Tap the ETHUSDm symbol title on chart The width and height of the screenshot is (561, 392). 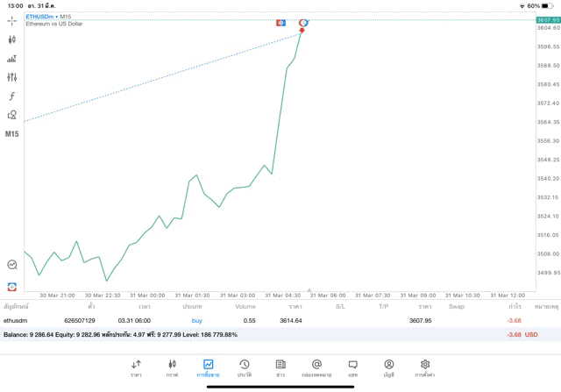tap(39, 17)
